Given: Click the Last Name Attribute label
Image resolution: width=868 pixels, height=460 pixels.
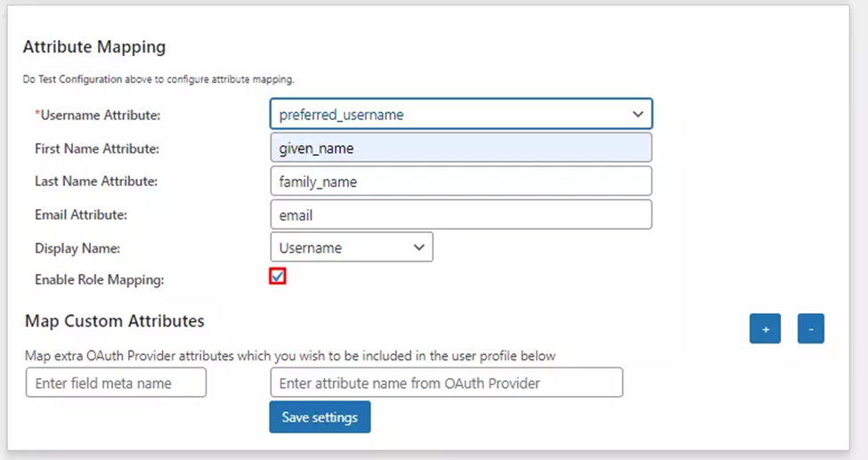Looking at the screenshot, I should pyautogui.click(x=96, y=181).
